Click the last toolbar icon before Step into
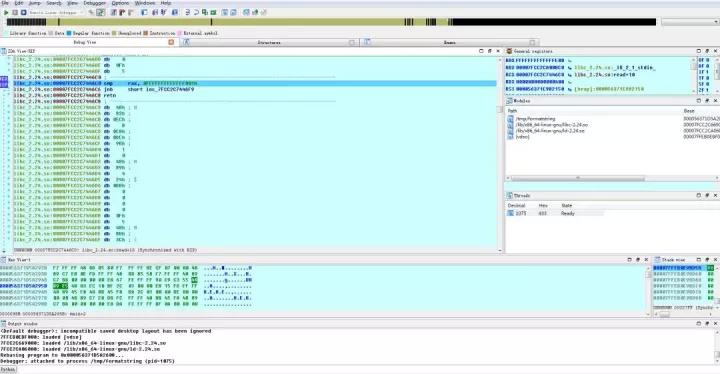 [175, 12]
